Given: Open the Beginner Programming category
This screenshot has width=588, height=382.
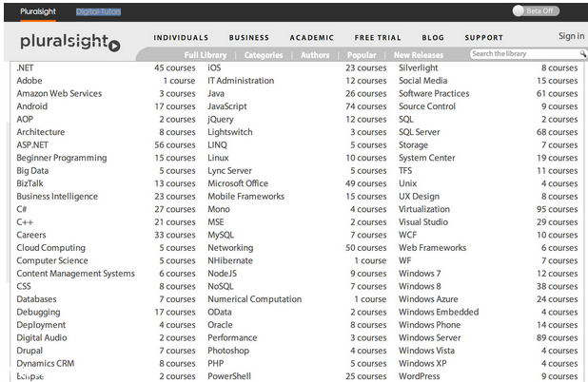Looking at the screenshot, I should pyautogui.click(x=62, y=158).
